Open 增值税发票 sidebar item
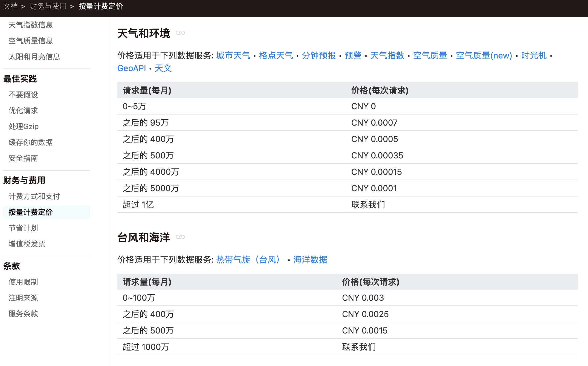Viewport: 588px width, 366px height. (27, 244)
